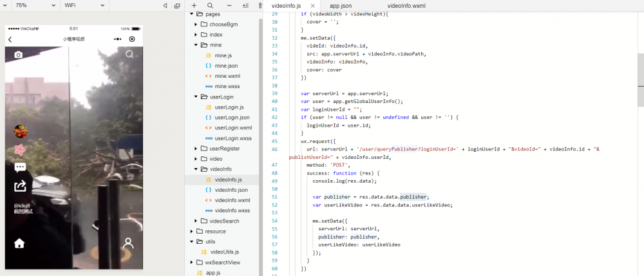Click the 'POST' string on line 47
644x276 pixels.
pos(340,165)
